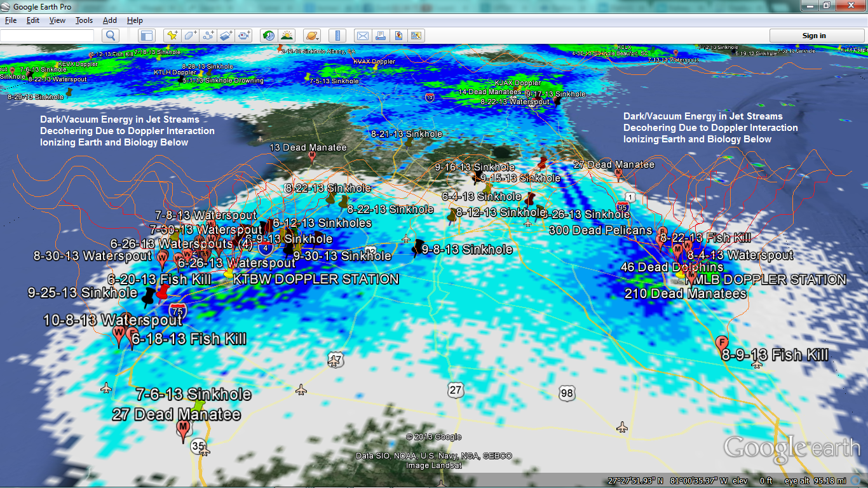Toggle historical imagery clock button
Screen dimensions: 868x488
point(269,36)
